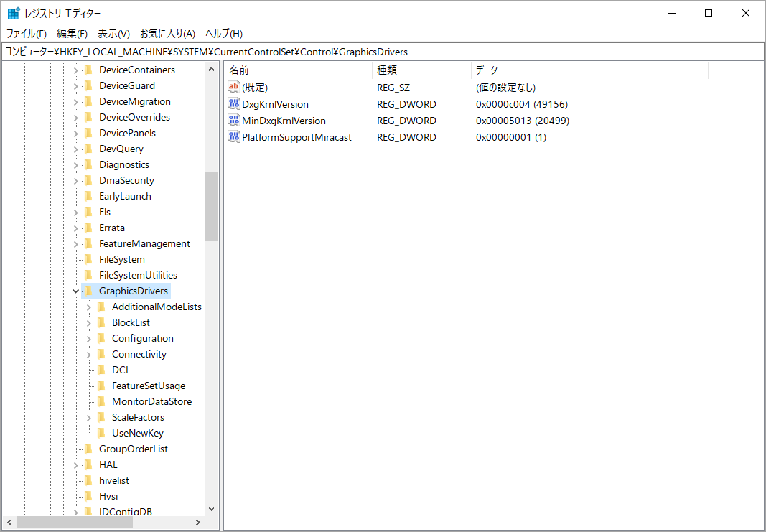Expand the Configuration subkey
766x532 pixels.
click(x=88, y=338)
